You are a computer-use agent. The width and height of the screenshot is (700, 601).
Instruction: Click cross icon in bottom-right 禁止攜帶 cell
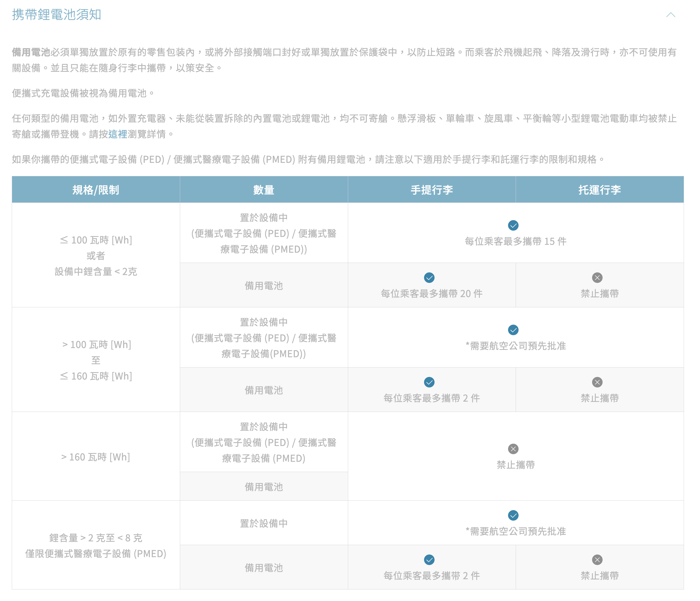597,559
